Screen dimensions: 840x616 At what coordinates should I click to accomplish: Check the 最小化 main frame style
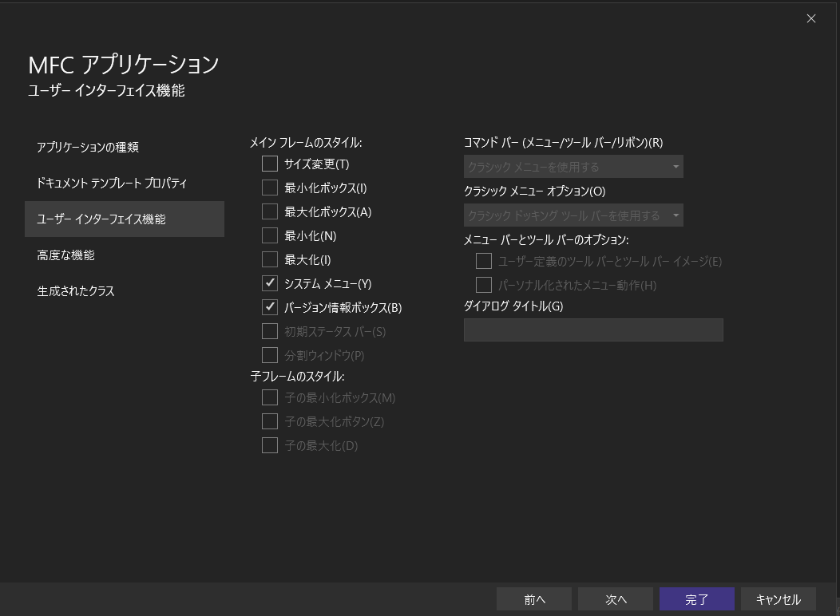click(x=270, y=235)
